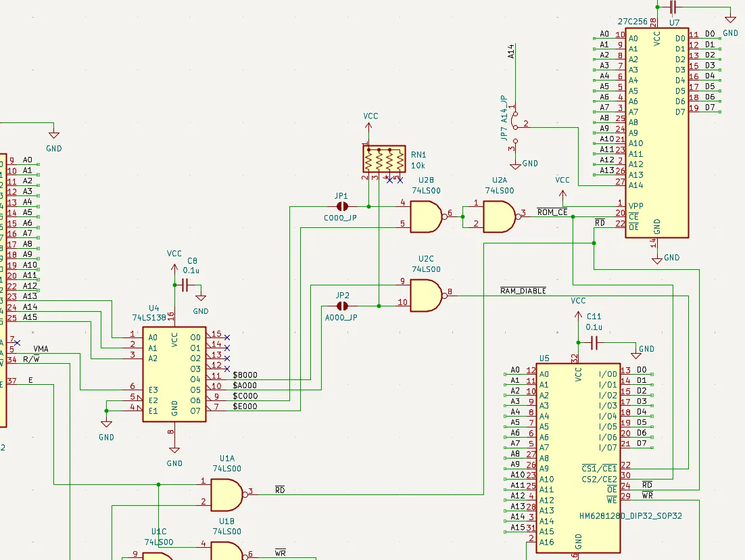The image size is (745, 560).
Task: Click the WR label at U1B output
Action: [x=281, y=553]
